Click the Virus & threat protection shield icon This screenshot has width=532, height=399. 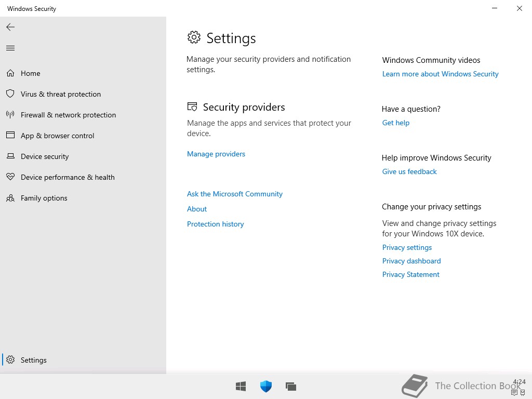(10, 94)
